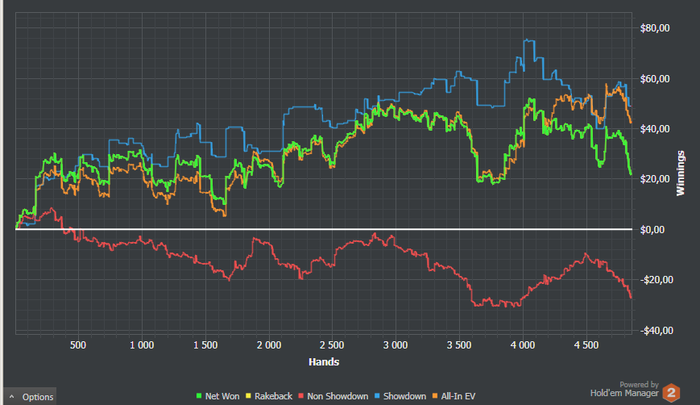
Task: Click the $80,00 axis label
Action: [655, 28]
